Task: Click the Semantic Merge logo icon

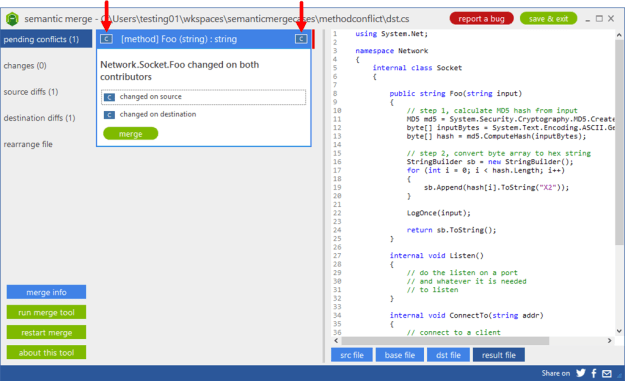Action: coord(12,19)
